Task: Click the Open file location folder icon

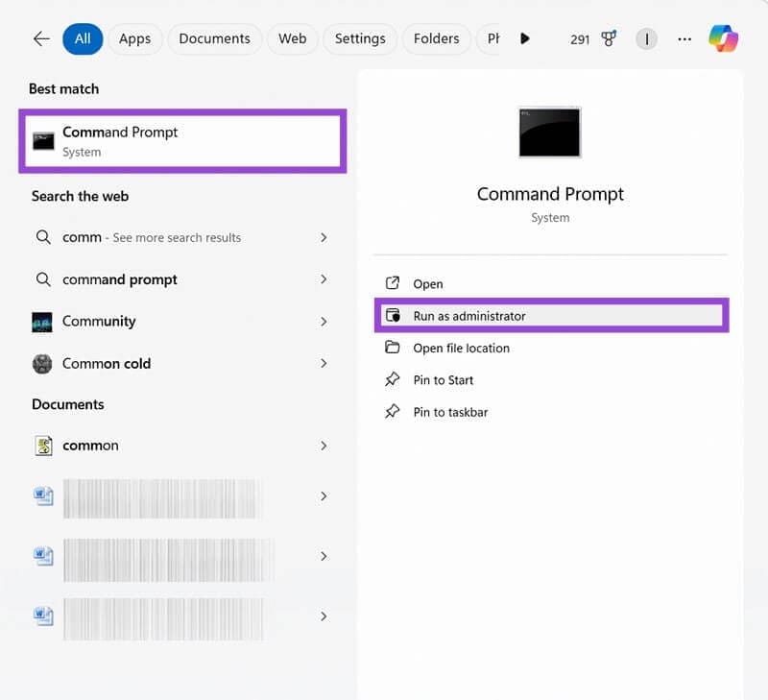Action: tap(393, 348)
